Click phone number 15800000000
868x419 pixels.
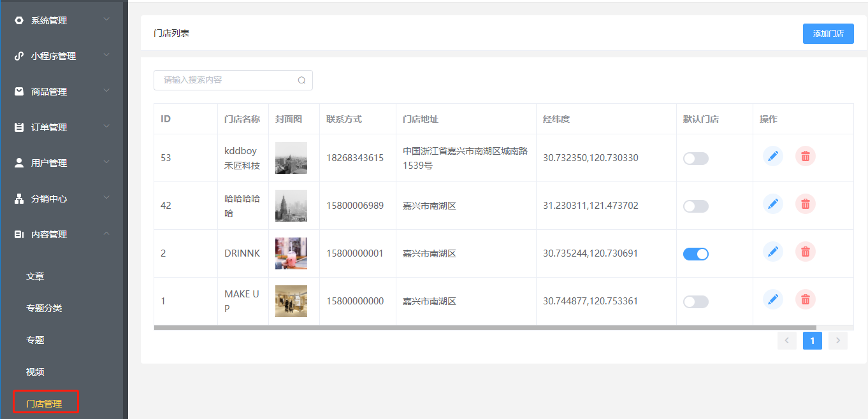pos(355,301)
